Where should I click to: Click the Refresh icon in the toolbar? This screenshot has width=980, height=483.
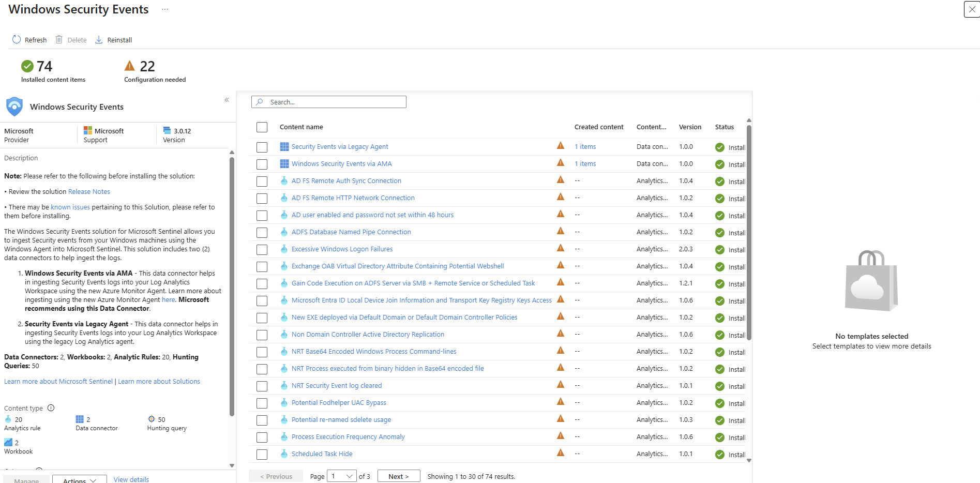[17, 40]
